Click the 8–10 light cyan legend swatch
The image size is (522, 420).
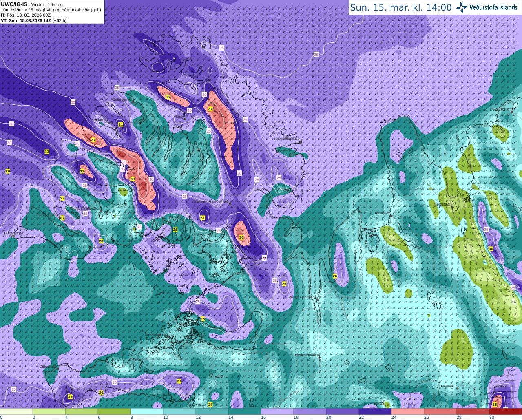[x=147, y=411]
